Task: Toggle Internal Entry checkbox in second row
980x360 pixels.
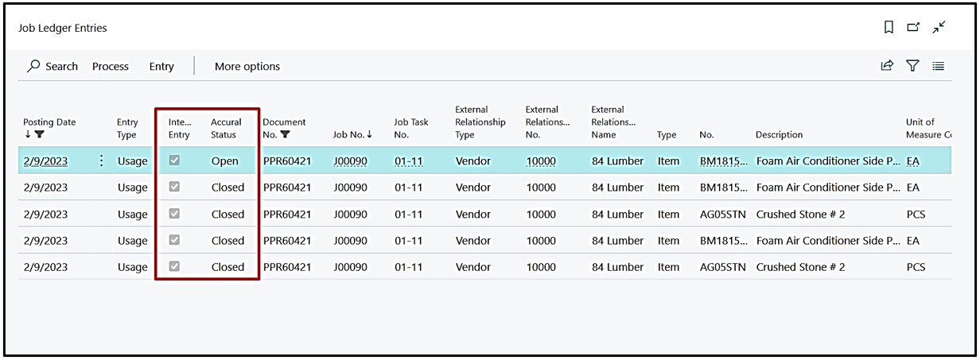Action: pos(174,187)
